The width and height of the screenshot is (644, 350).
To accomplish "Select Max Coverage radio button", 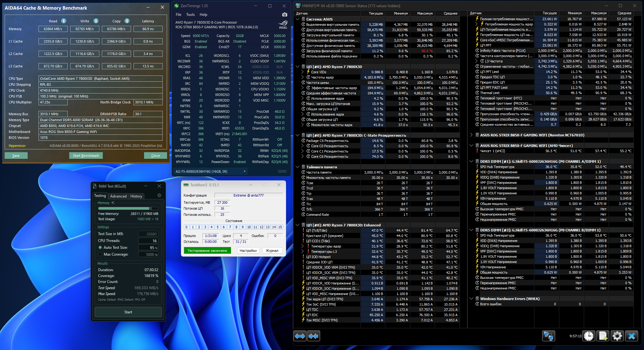I will tap(100, 254).
